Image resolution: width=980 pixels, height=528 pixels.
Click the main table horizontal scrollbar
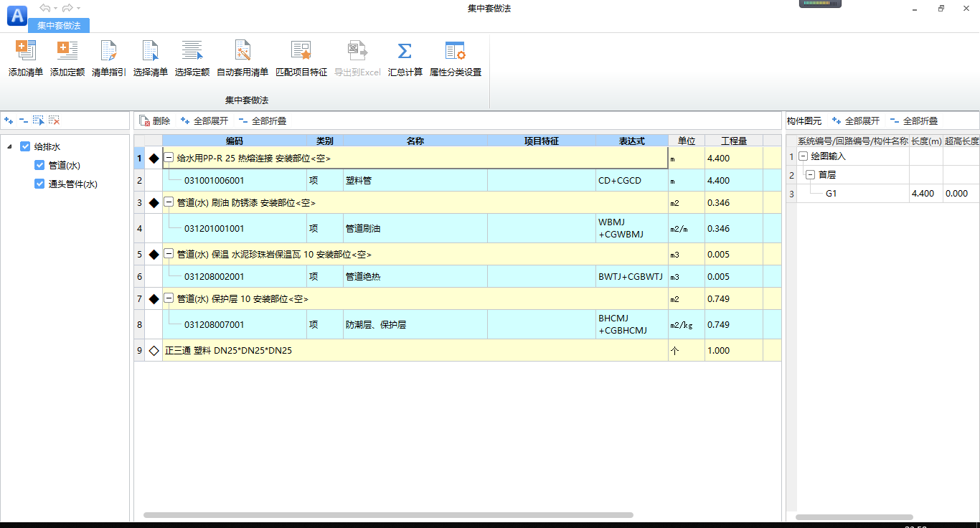pyautogui.click(x=388, y=515)
